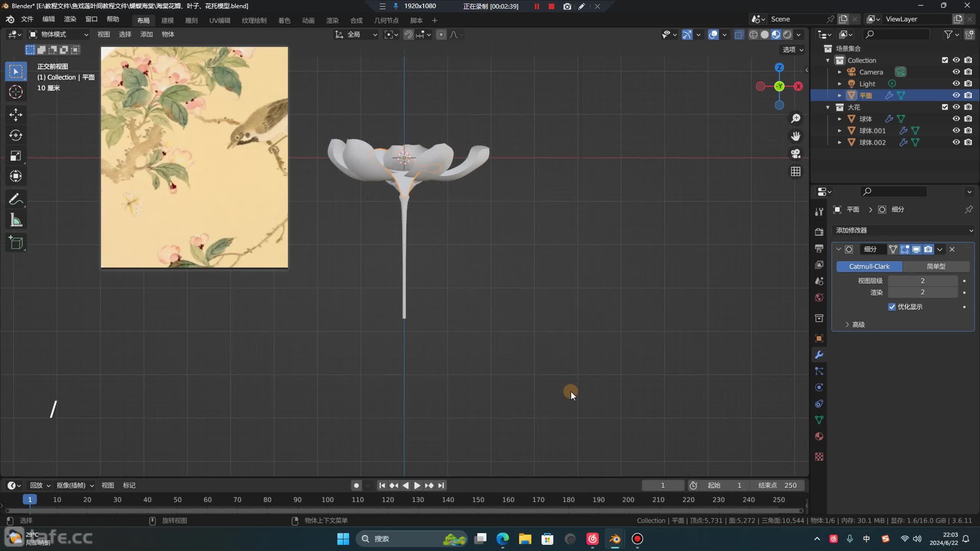Open the 回放 playback dropdown
Image resolution: width=980 pixels, height=551 pixels.
pos(40,485)
